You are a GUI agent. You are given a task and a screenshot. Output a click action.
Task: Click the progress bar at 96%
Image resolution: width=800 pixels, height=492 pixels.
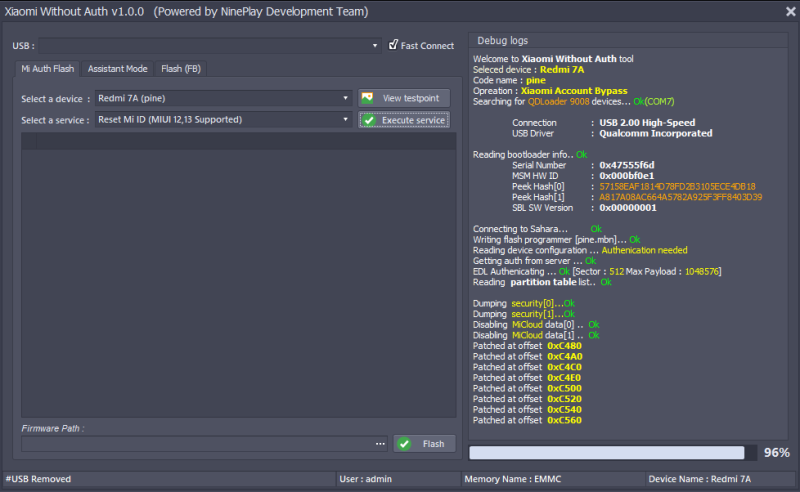[x=613, y=453]
